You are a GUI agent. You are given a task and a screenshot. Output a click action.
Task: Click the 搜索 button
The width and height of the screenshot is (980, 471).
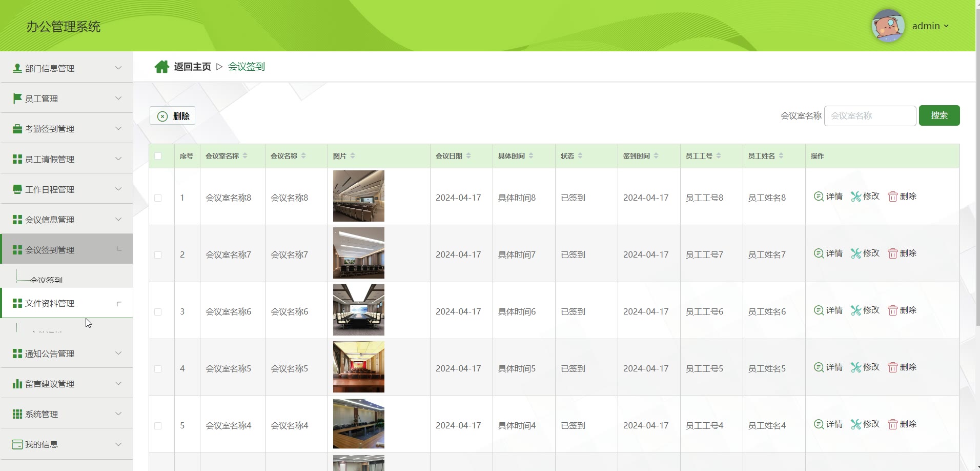(939, 115)
